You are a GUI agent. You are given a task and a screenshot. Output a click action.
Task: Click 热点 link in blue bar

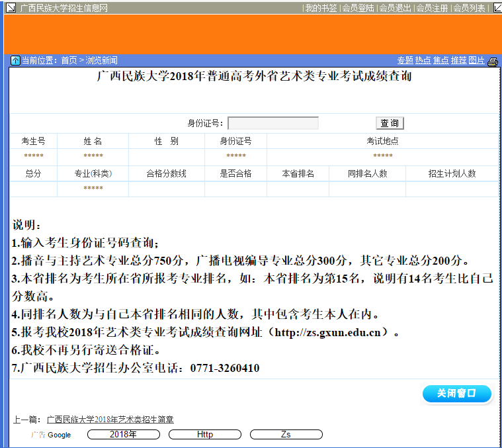tap(423, 61)
